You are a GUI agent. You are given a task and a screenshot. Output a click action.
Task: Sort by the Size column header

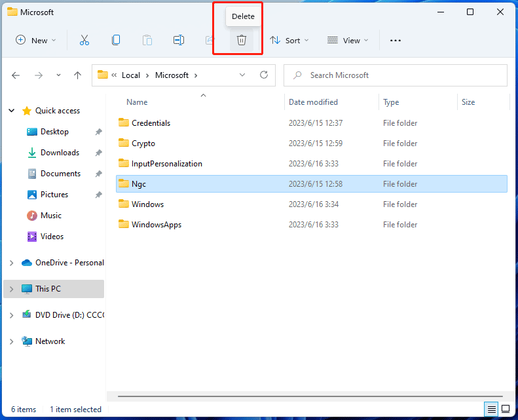click(x=468, y=102)
